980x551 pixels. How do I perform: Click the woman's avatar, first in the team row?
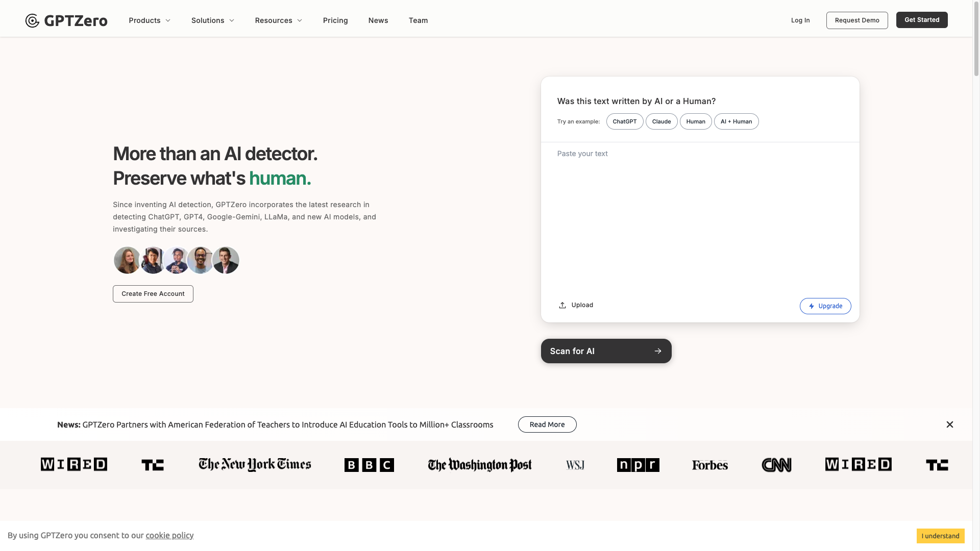127,260
